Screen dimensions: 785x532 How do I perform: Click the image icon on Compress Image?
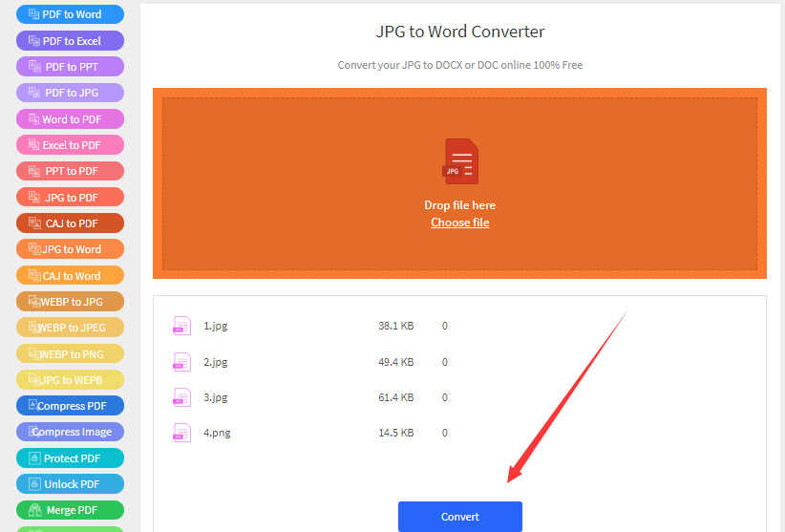click(x=33, y=431)
